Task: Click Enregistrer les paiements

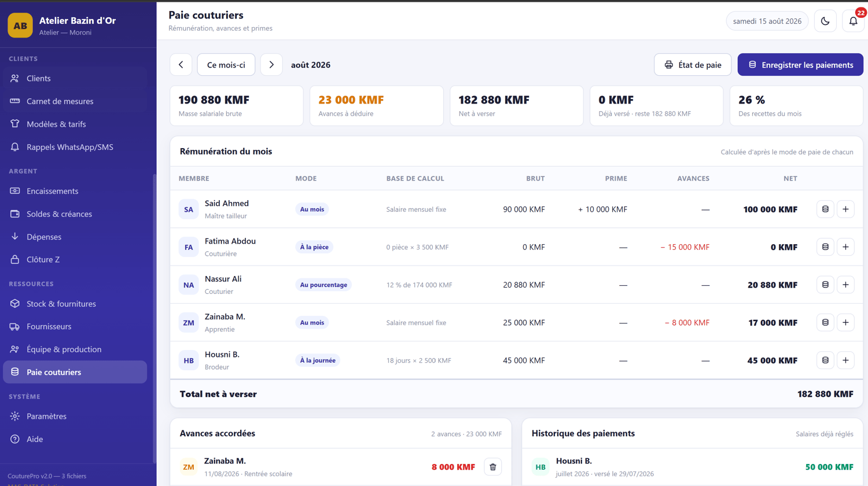Action: 800,65
